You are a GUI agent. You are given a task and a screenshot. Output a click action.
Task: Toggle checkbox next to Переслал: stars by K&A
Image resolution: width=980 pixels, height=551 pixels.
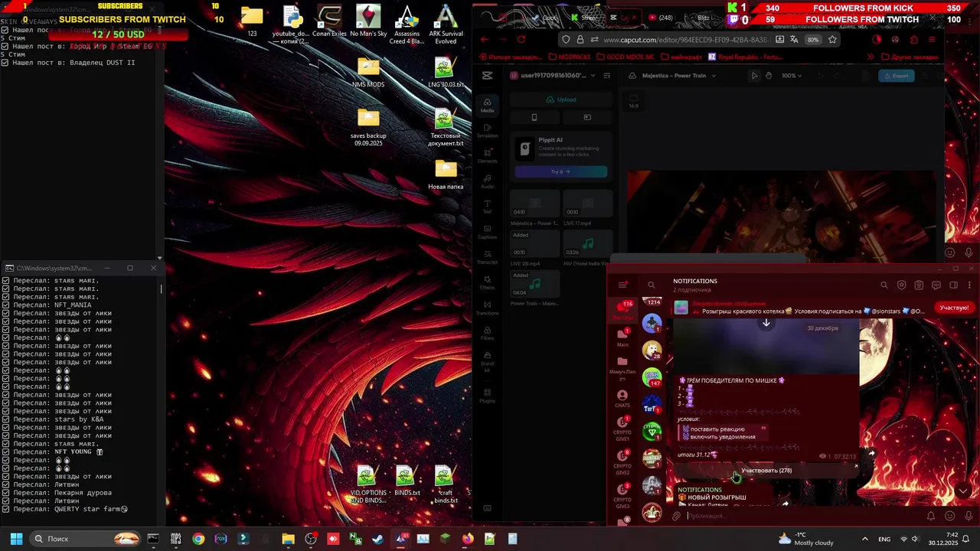pyautogui.click(x=5, y=419)
